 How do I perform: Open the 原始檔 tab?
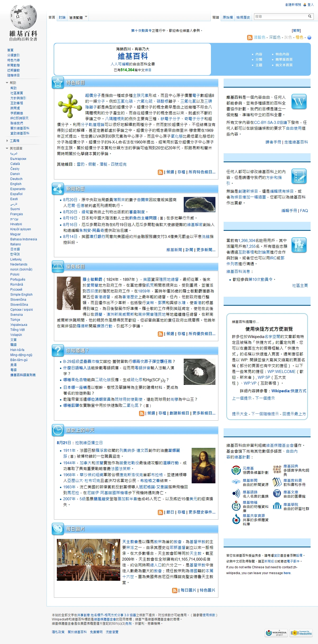(228, 17)
